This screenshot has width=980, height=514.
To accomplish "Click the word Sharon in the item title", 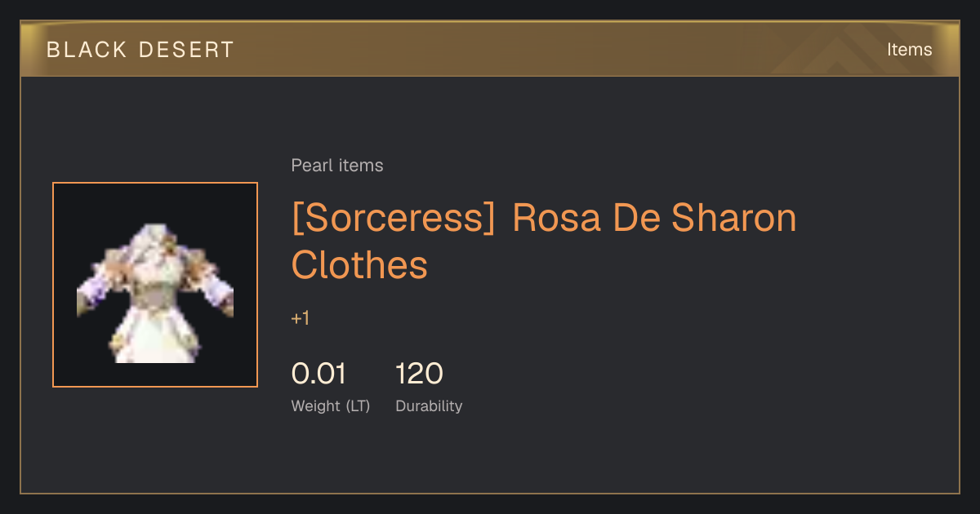I will pos(733,219).
